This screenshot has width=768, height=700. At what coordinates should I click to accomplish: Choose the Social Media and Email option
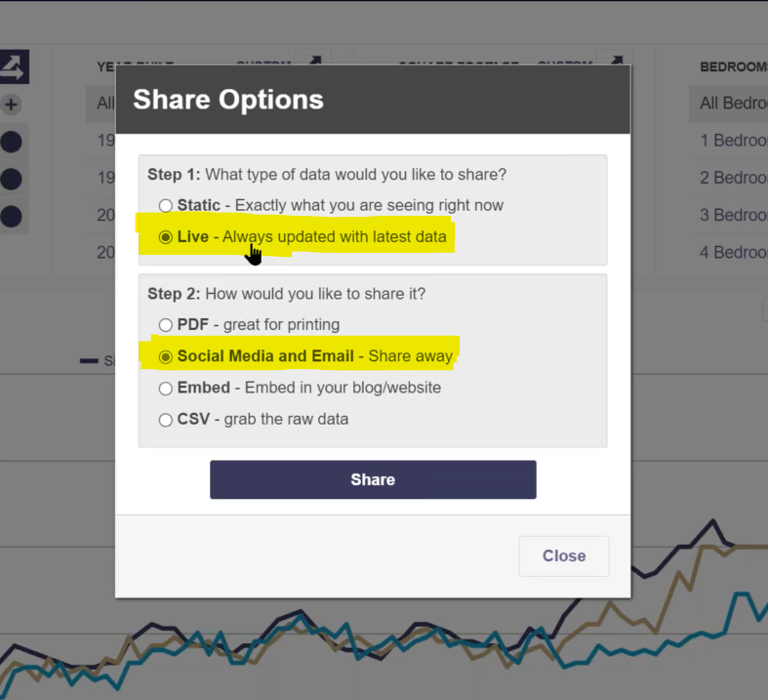coord(166,357)
